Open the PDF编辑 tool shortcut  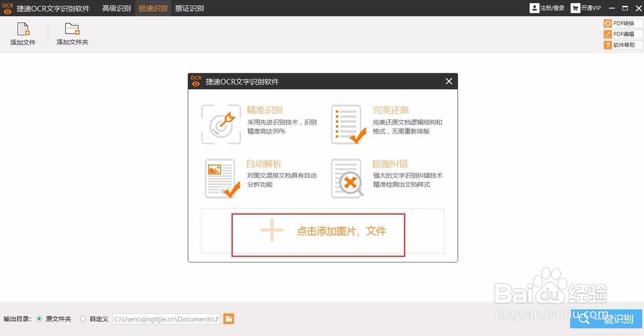point(623,34)
